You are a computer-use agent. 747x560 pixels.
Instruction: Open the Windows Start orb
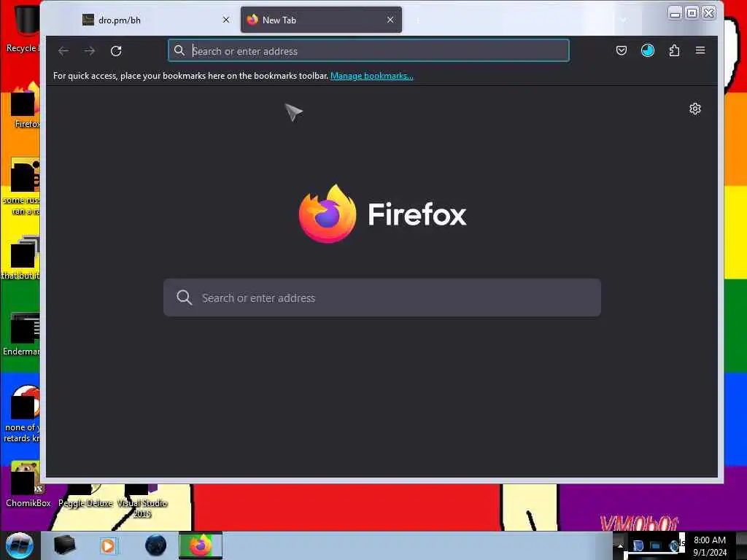click(x=20, y=545)
